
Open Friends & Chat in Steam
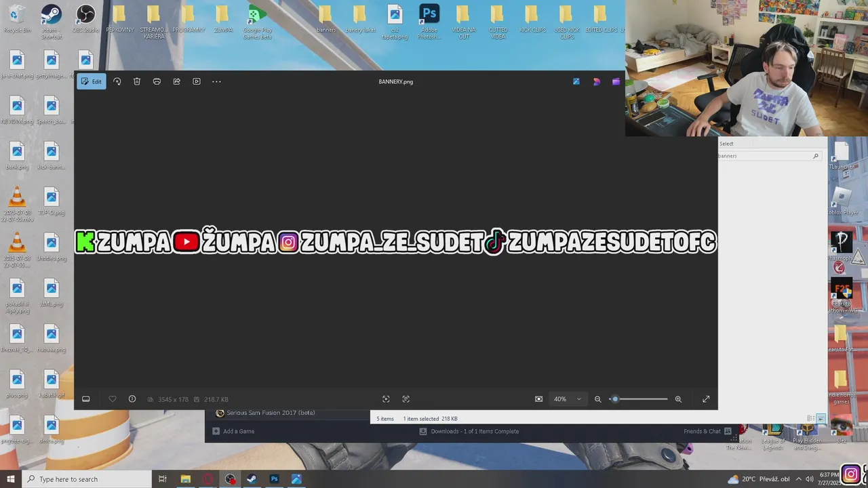707,431
